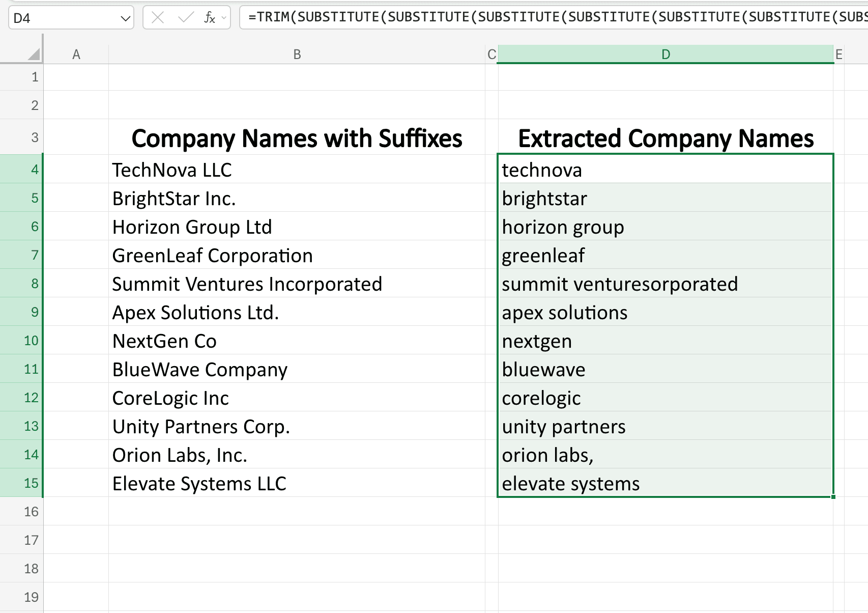This screenshot has height=613, width=868.
Task: Confirm the formula using the checkmark icon
Action: point(185,17)
